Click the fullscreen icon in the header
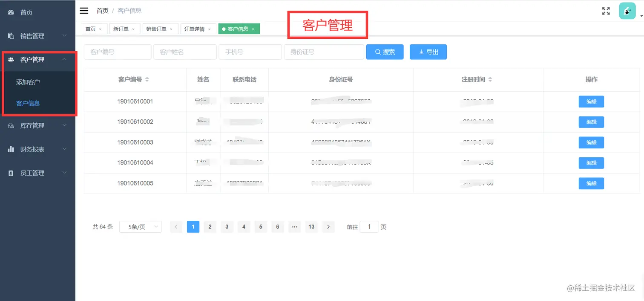The image size is (644, 301). tap(606, 11)
